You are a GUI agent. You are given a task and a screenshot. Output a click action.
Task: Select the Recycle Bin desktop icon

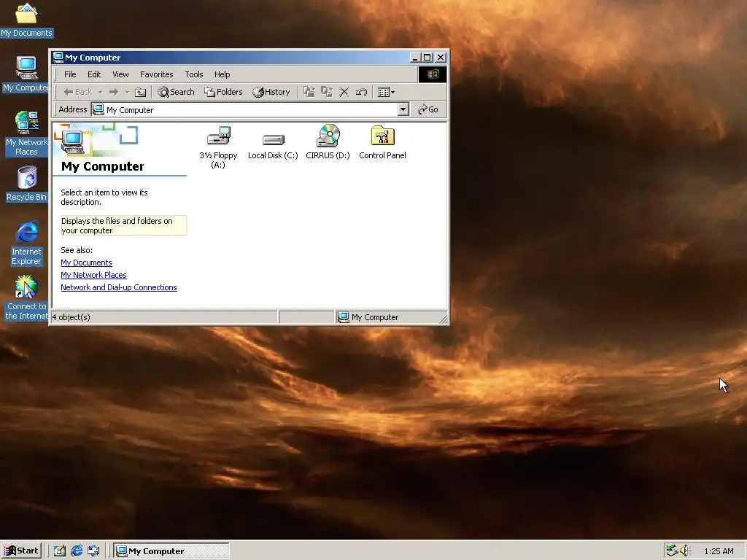point(27,184)
